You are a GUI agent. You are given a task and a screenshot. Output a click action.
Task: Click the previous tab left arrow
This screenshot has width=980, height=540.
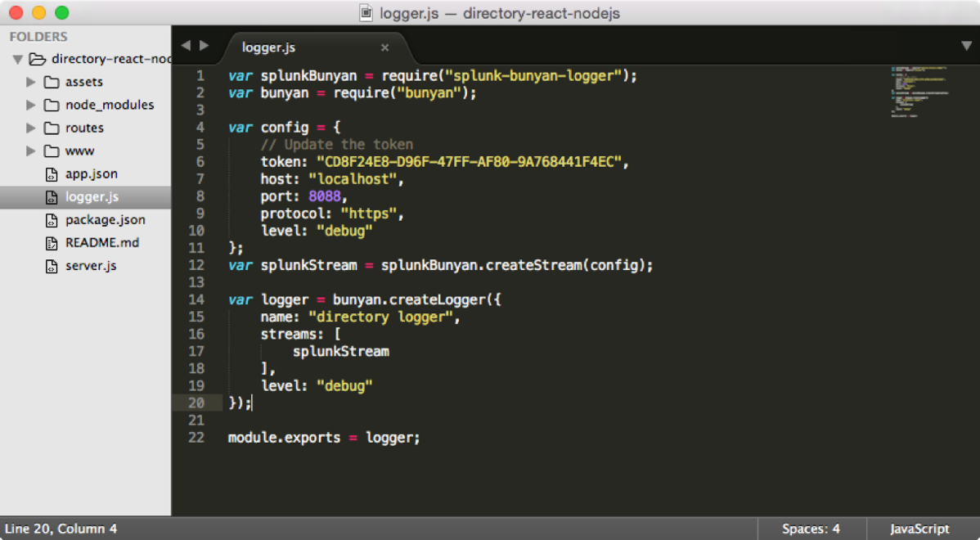coord(186,46)
